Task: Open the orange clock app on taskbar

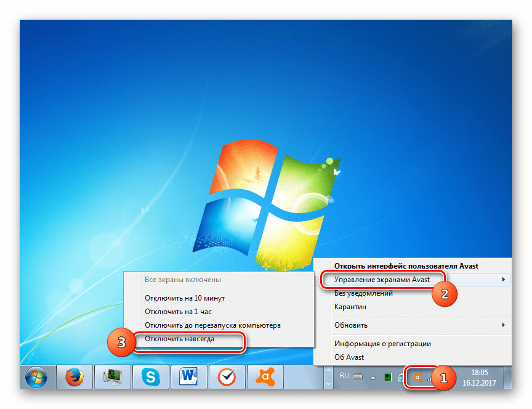Action: [x=225, y=376]
